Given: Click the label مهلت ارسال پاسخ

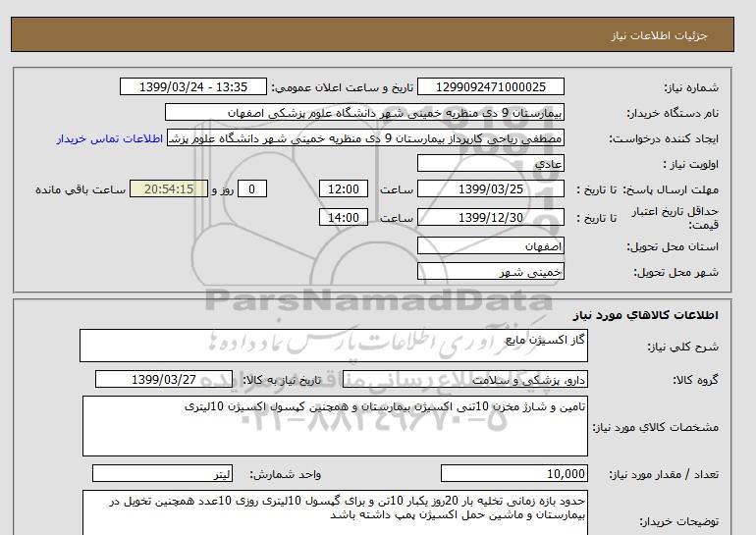Looking at the screenshot, I should click(671, 189).
